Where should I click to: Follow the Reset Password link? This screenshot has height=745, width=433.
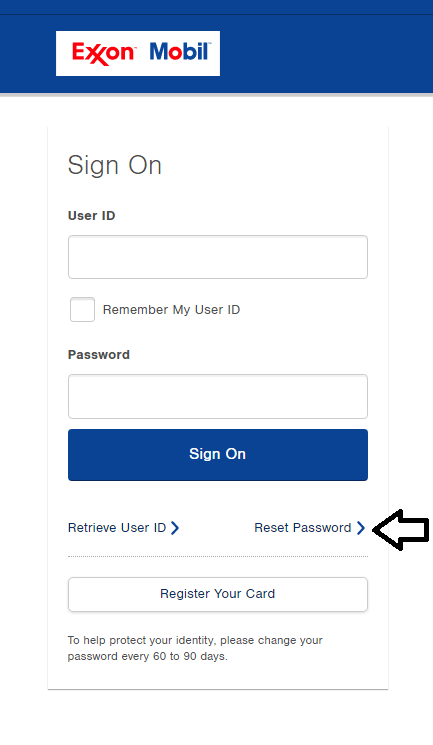(303, 528)
